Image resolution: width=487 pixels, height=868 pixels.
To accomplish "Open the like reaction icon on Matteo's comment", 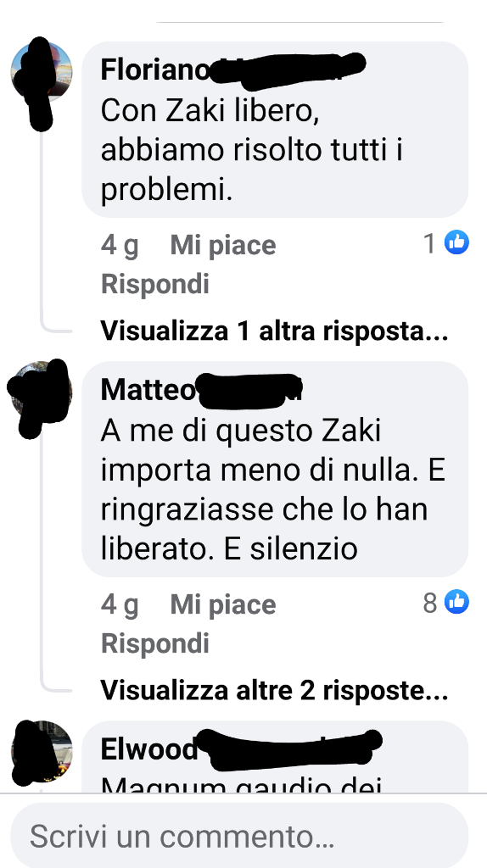I will pos(456,602).
